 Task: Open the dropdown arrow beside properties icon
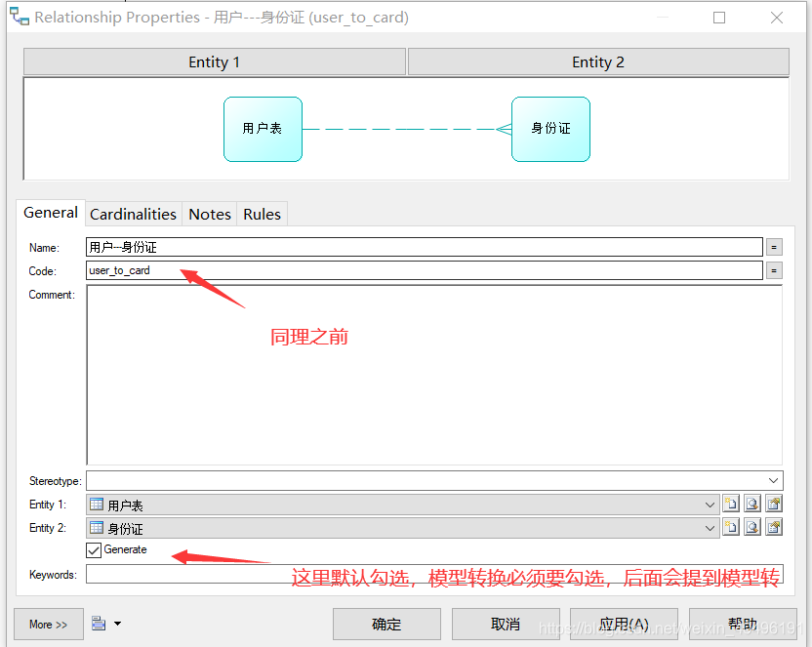117,624
